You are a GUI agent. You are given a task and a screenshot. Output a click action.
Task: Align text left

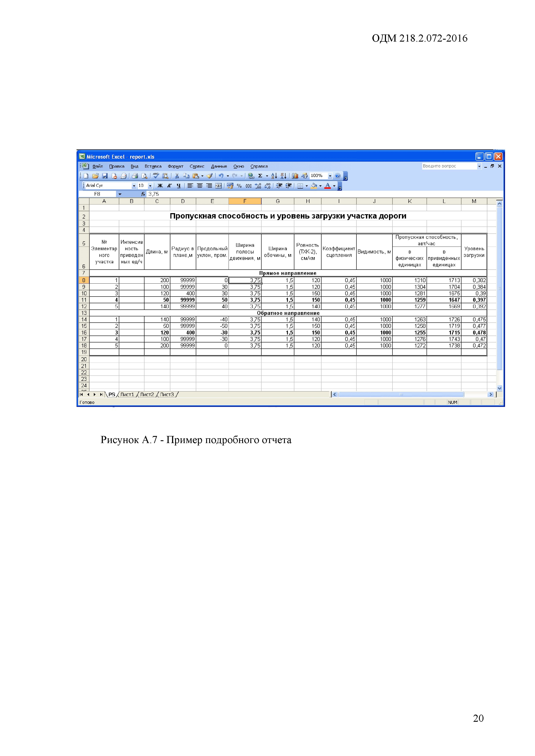[190, 186]
